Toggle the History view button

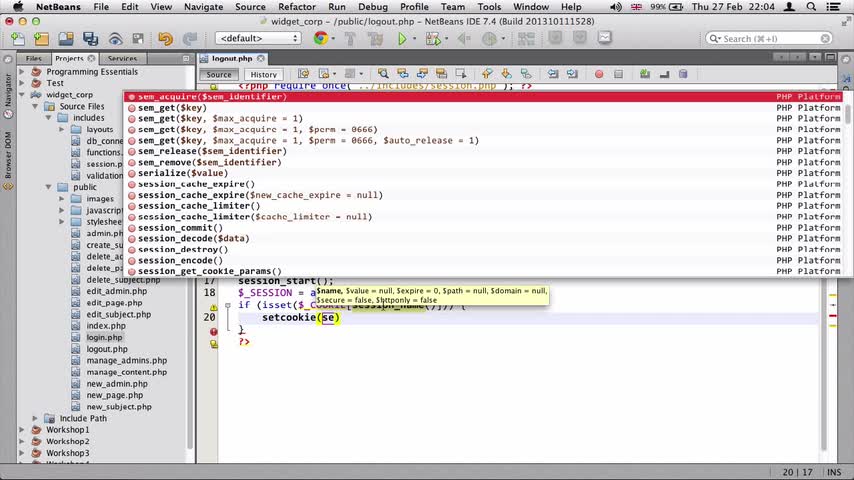[x=264, y=74]
